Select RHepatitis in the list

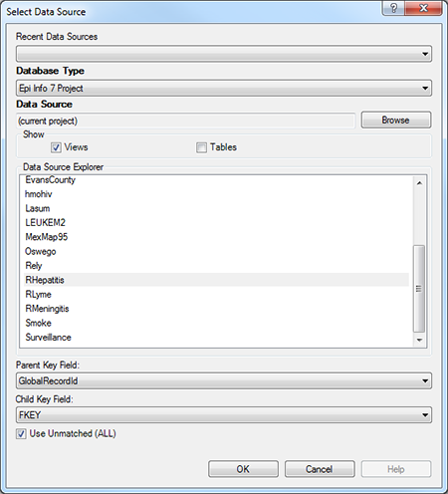pos(216,280)
